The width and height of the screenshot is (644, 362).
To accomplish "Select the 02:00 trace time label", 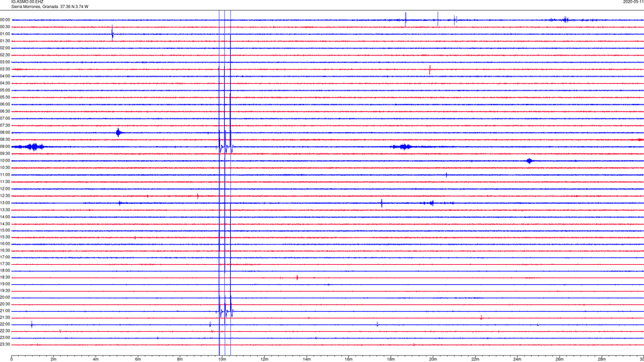I will [x=5, y=48].
